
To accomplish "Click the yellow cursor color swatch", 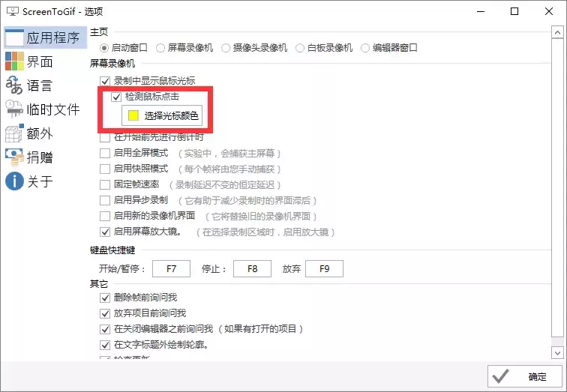I will tap(133, 115).
